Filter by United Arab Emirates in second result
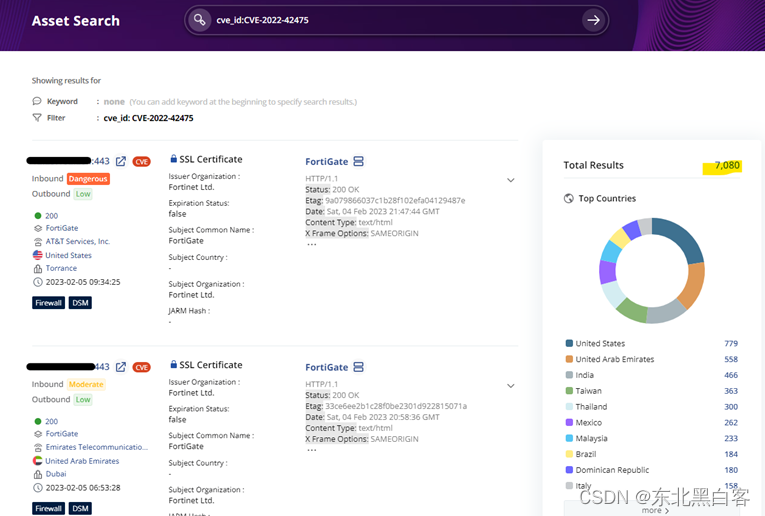The image size is (765, 516). pos(82,461)
